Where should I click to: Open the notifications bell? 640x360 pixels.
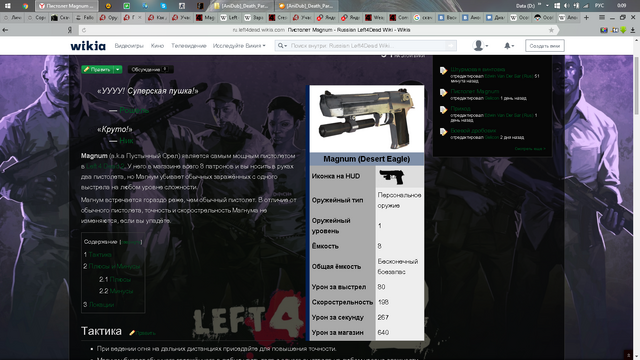[x=509, y=46]
